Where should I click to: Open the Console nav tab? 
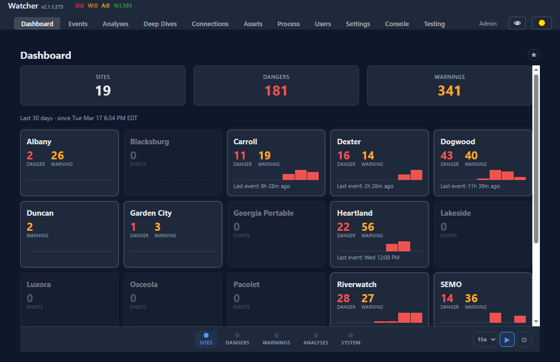point(397,24)
